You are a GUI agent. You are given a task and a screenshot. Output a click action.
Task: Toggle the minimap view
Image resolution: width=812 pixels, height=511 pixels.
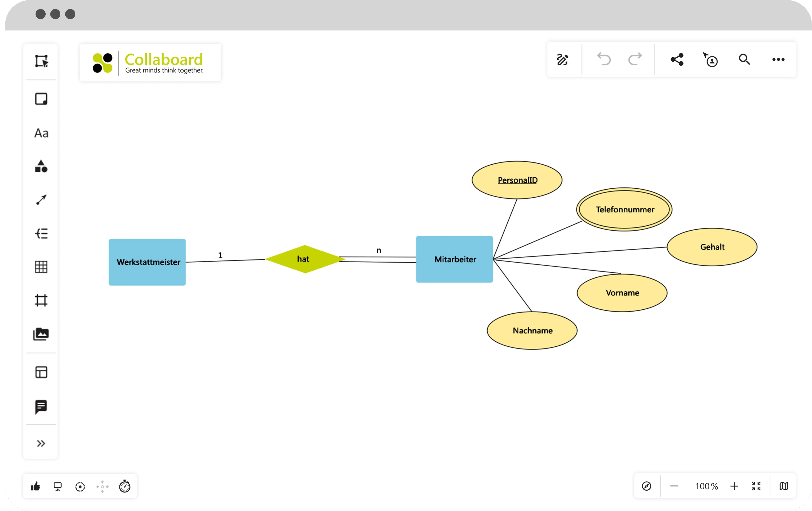click(x=784, y=486)
